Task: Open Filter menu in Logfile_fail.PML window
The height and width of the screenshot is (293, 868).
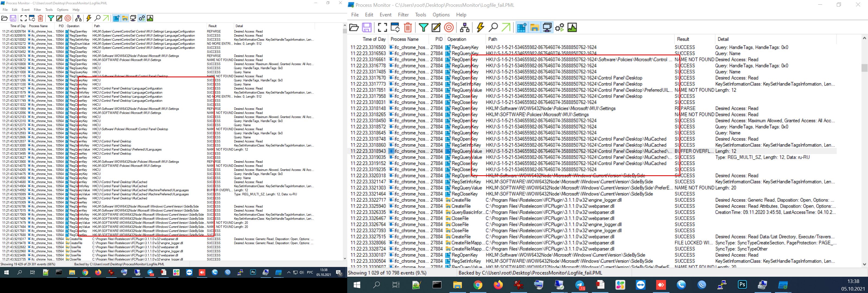Action: (x=403, y=15)
